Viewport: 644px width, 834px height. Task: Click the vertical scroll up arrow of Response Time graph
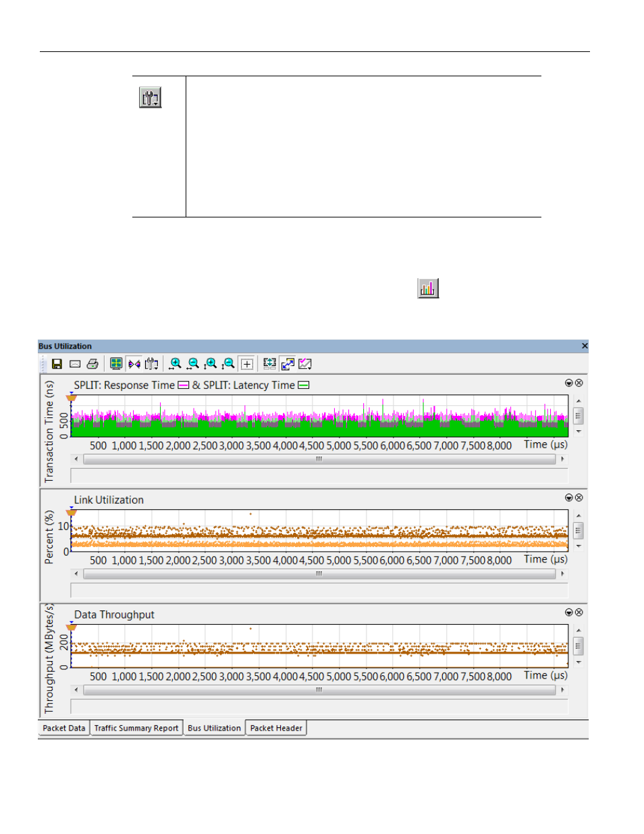(x=579, y=401)
